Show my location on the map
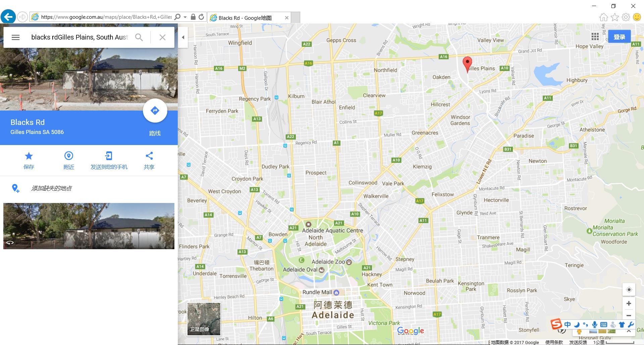Viewport: 644px width, 345px height. pyautogui.click(x=629, y=290)
